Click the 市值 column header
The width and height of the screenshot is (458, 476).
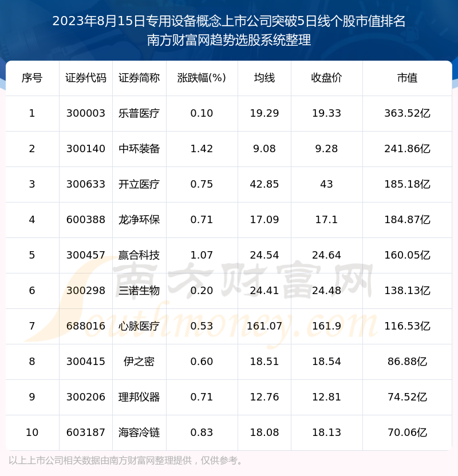407,78
